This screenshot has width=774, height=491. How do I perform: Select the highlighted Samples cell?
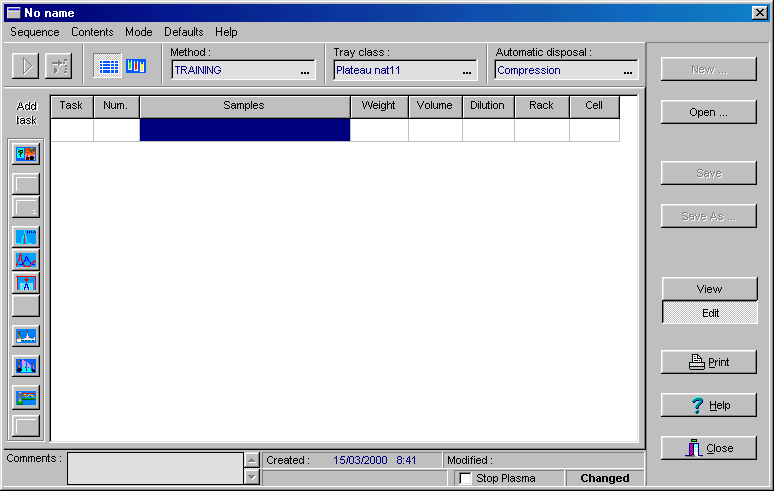[245, 130]
